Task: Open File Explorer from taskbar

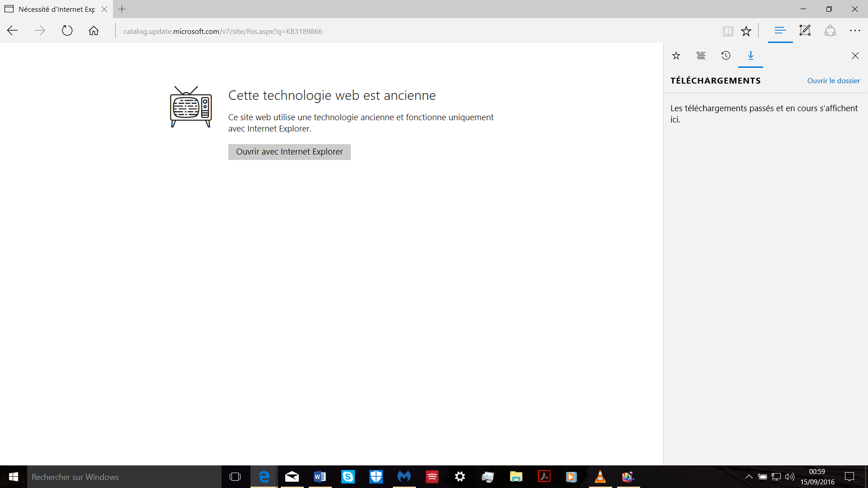Action: (516, 477)
